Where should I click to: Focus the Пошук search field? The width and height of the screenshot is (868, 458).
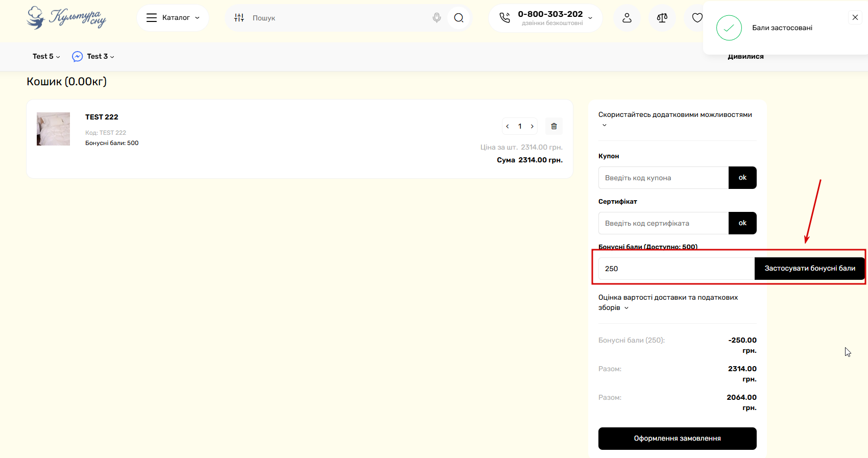point(340,18)
